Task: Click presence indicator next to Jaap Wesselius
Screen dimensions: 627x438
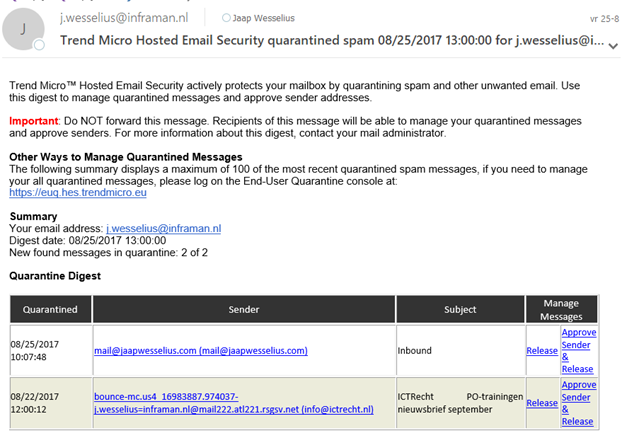Action: tap(227, 18)
